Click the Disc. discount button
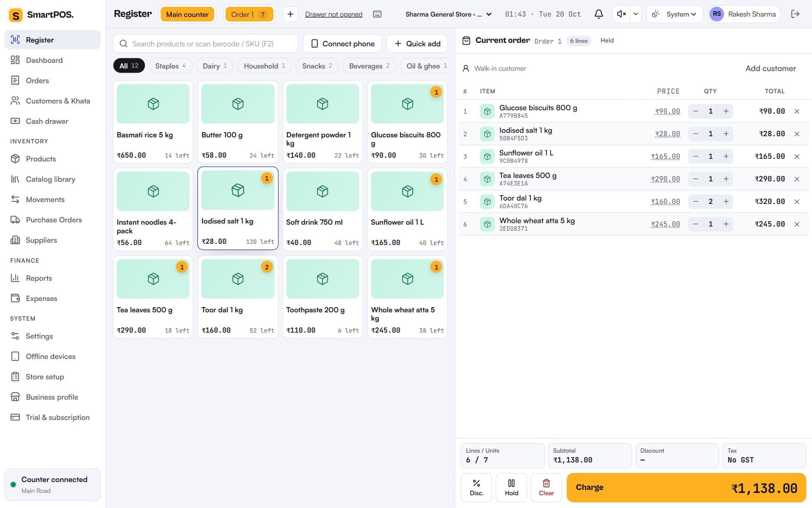This screenshot has width=812, height=508. coord(476,488)
